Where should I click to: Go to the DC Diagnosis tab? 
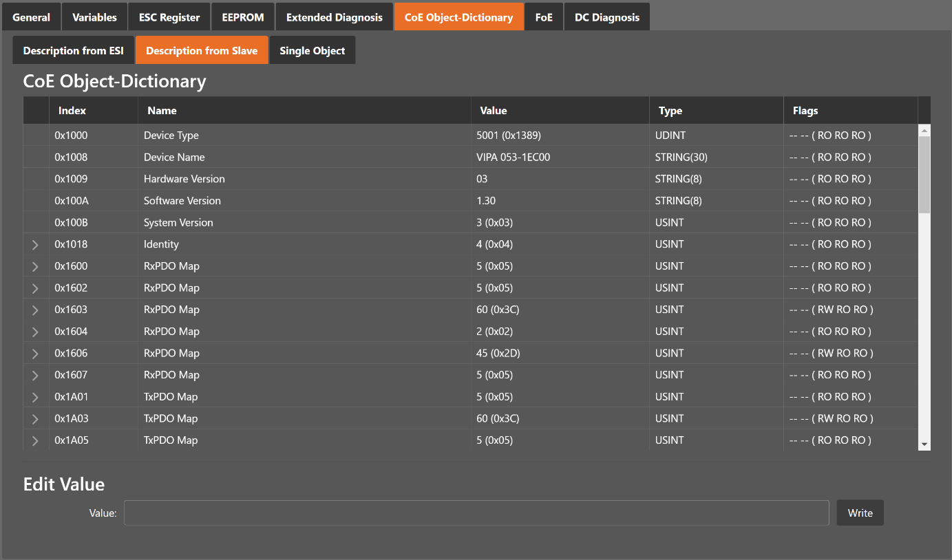[606, 17]
